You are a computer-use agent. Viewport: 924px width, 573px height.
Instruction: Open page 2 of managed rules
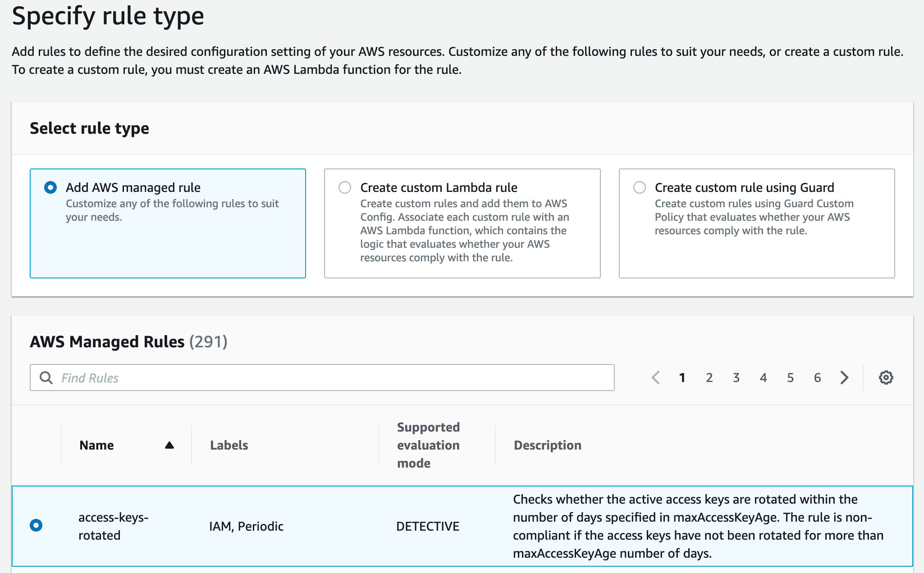(709, 377)
